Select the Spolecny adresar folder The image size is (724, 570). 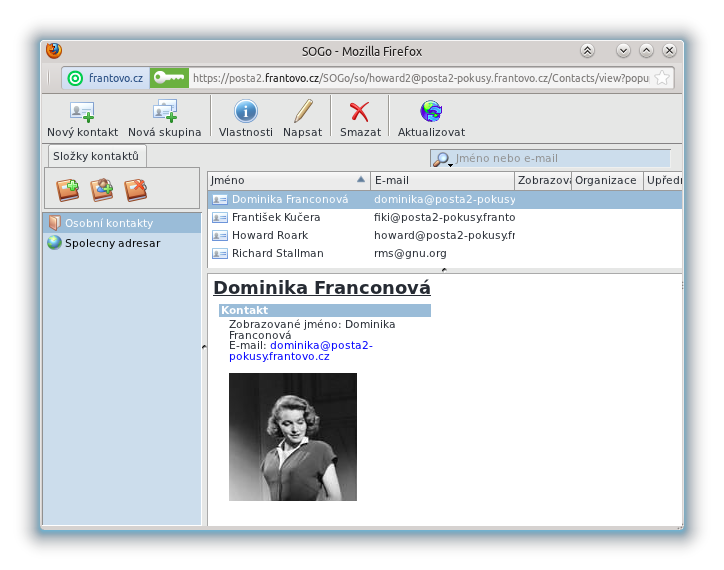coord(112,243)
